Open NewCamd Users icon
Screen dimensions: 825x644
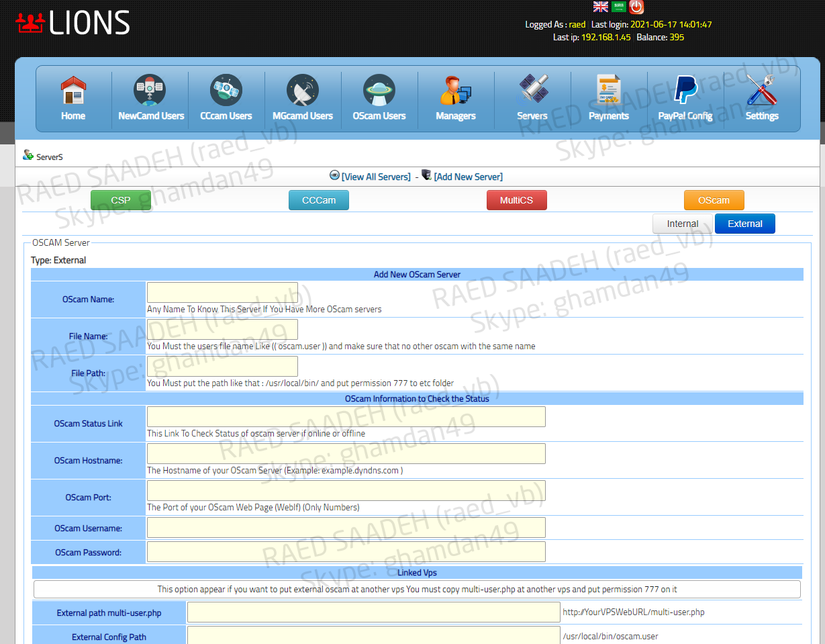pos(150,90)
